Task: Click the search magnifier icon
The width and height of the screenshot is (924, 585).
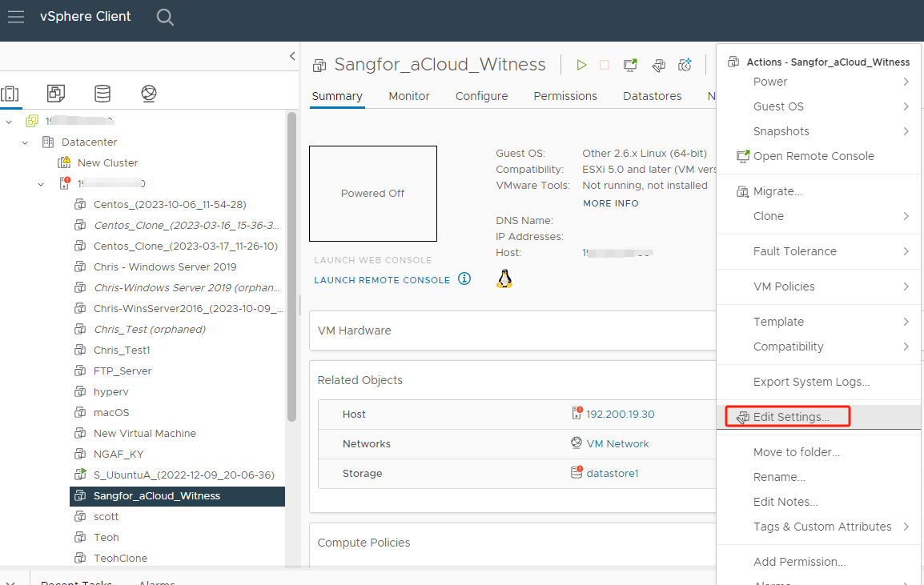Action: point(165,17)
